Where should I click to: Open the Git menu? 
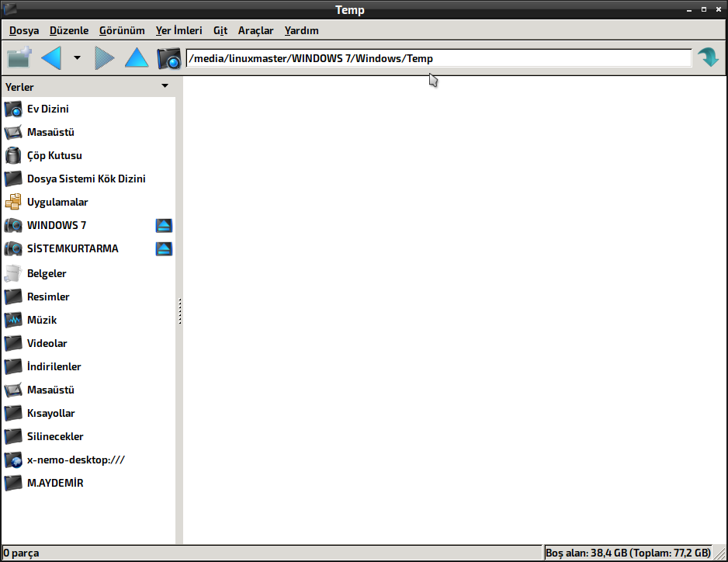(220, 30)
